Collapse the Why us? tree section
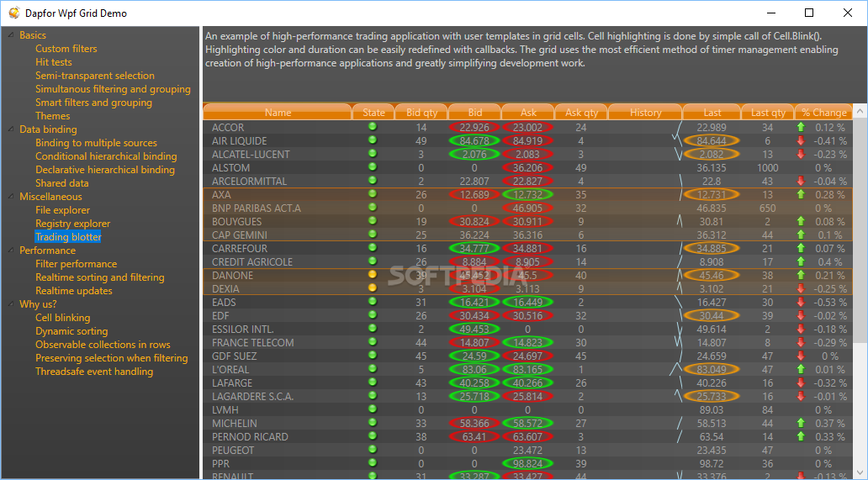The image size is (868, 480). [x=11, y=304]
